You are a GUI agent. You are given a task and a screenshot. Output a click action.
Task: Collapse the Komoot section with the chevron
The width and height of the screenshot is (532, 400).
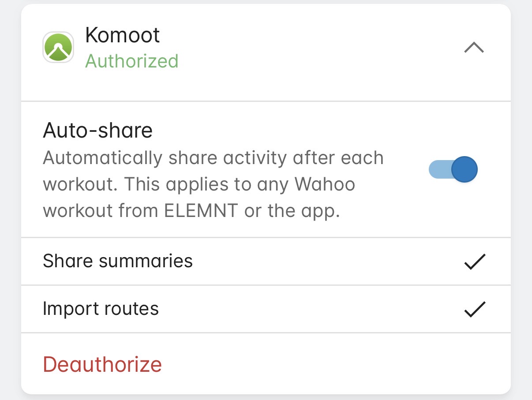point(474,47)
